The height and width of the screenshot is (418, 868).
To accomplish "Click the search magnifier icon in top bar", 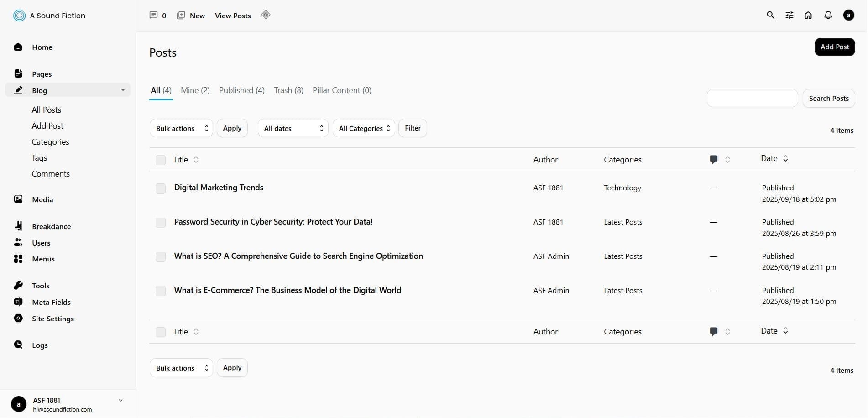I will coord(770,15).
